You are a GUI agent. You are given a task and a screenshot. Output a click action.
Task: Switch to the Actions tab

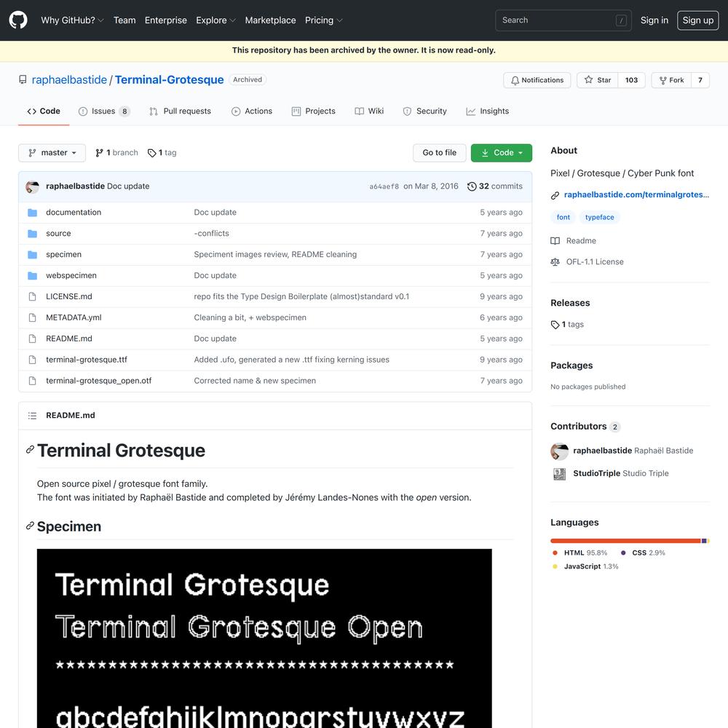[x=252, y=111]
